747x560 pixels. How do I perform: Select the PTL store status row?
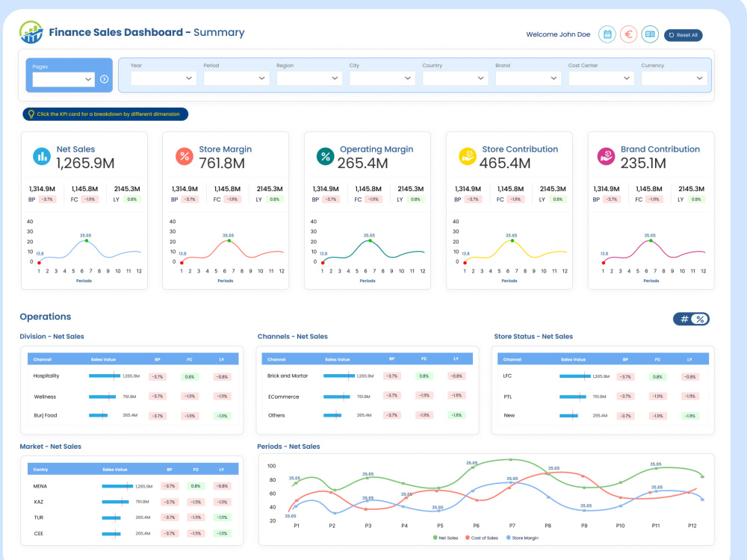(603, 396)
